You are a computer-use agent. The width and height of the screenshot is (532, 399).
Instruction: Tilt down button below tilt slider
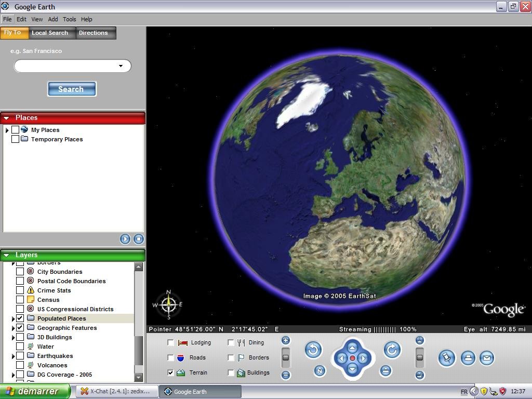point(420,375)
